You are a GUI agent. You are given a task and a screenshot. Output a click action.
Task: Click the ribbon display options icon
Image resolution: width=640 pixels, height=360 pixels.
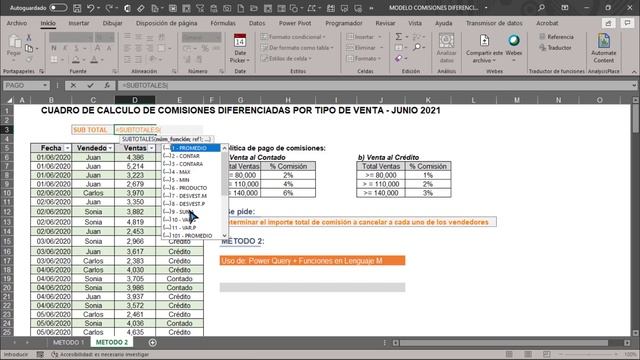(564, 8)
